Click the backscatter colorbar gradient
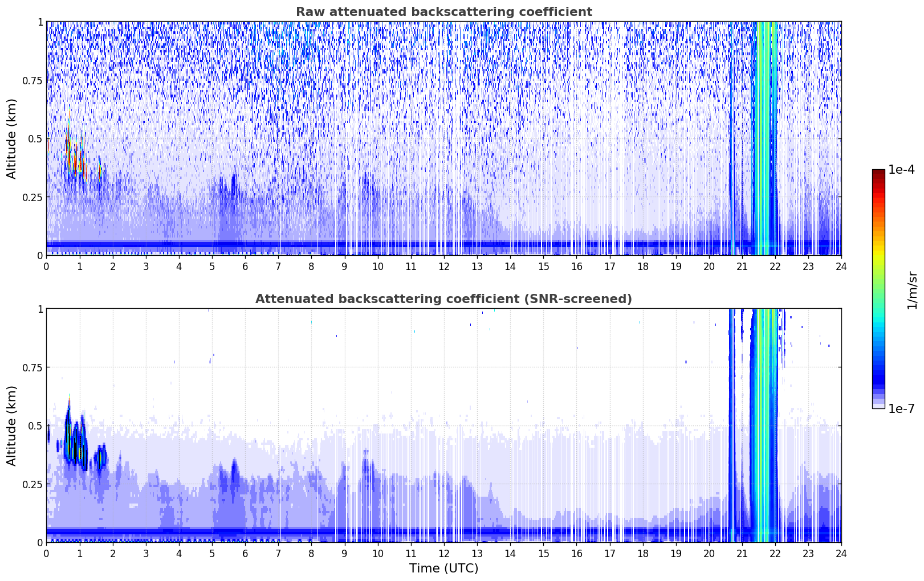 point(878,289)
